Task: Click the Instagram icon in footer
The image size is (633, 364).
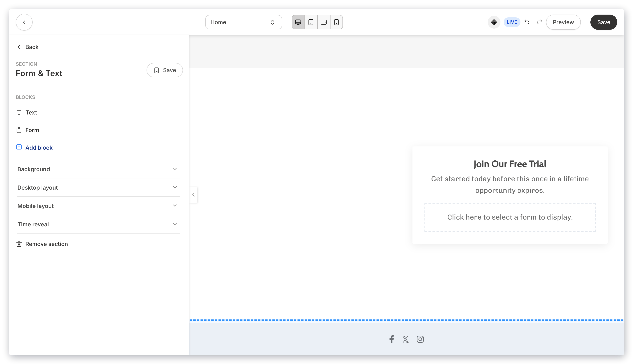Action: [x=420, y=339]
